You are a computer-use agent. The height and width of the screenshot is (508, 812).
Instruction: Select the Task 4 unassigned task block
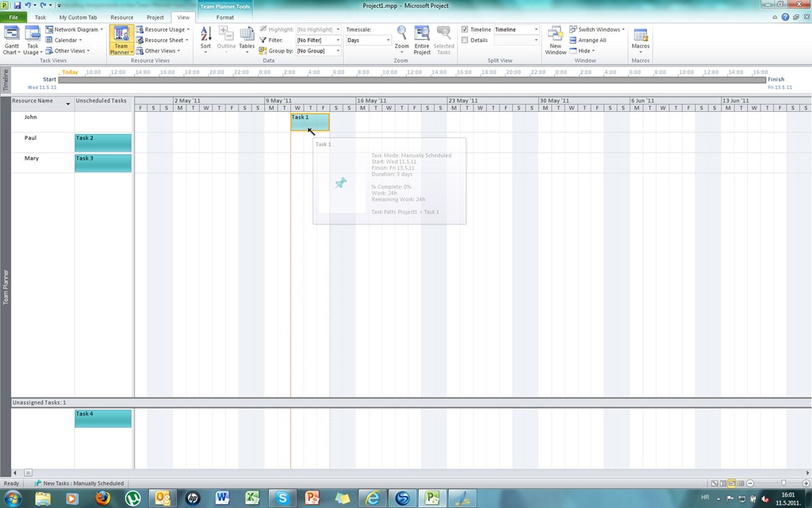tap(103, 418)
